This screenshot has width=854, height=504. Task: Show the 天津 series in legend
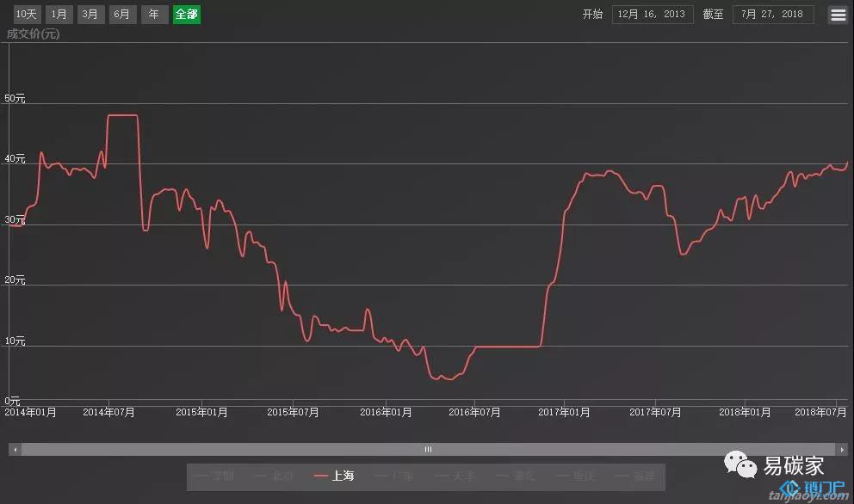[x=455, y=476]
